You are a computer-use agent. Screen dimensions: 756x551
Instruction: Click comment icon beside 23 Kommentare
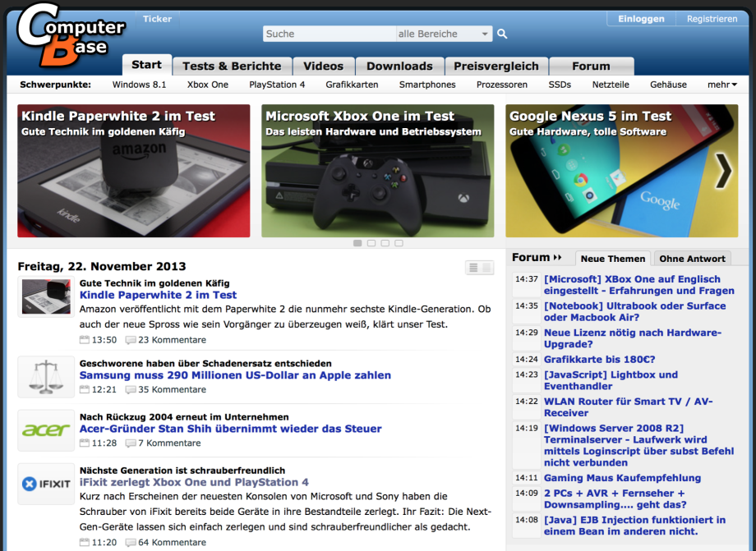(130, 340)
